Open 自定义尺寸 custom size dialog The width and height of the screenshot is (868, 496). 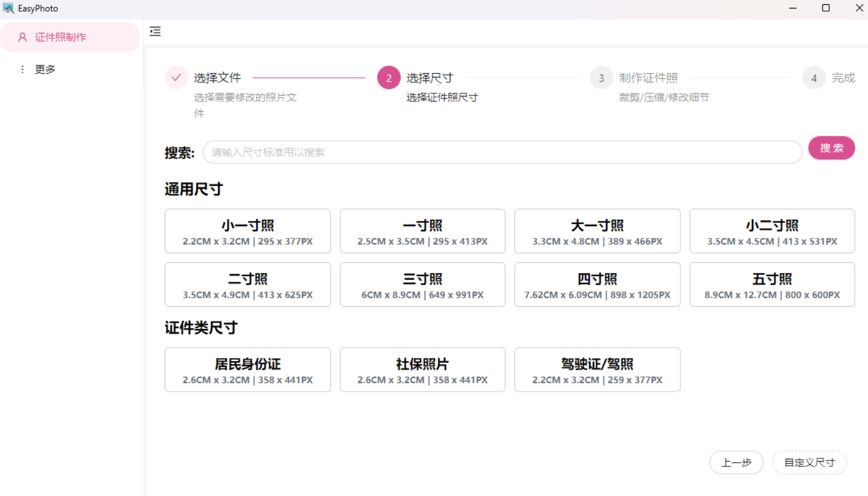[x=809, y=462]
